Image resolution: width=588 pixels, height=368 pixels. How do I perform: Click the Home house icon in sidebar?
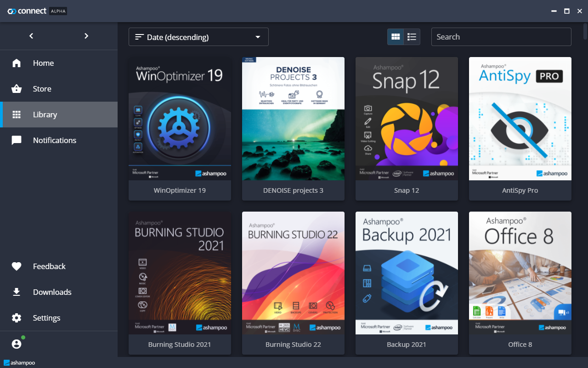17,63
